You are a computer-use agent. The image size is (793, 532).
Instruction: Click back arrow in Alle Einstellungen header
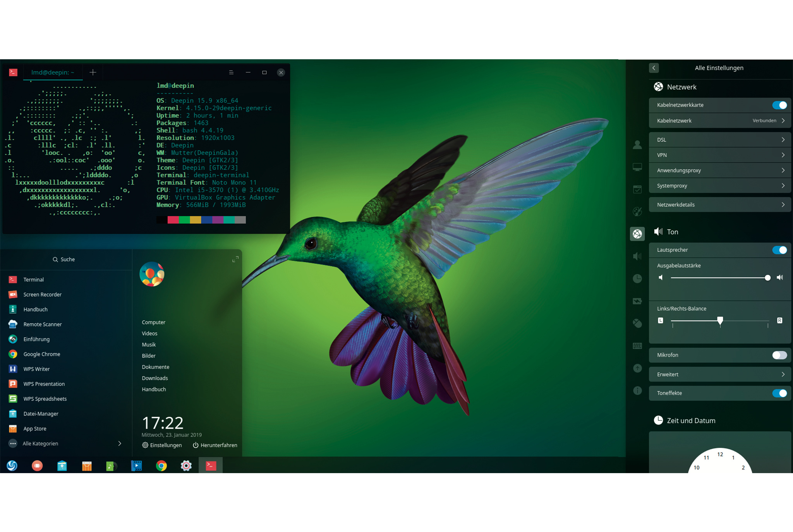(x=654, y=68)
